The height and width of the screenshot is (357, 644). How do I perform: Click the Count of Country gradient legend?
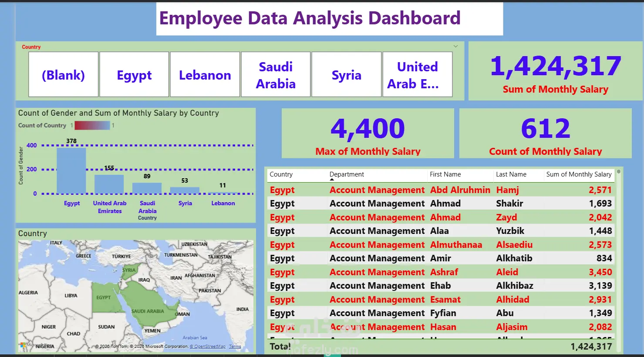[x=92, y=125]
